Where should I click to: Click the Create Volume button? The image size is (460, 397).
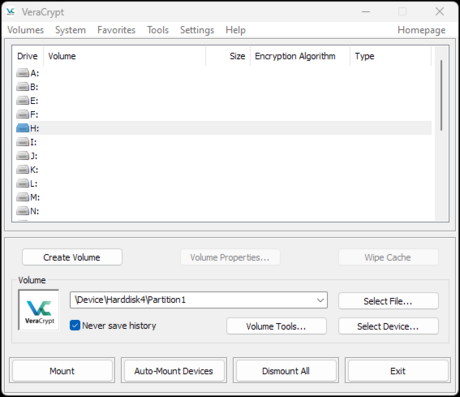72,257
